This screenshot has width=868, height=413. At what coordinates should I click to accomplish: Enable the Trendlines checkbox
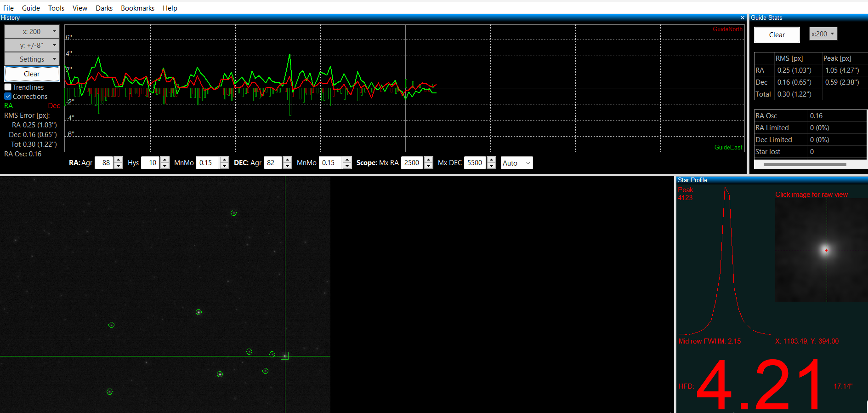pos(8,87)
